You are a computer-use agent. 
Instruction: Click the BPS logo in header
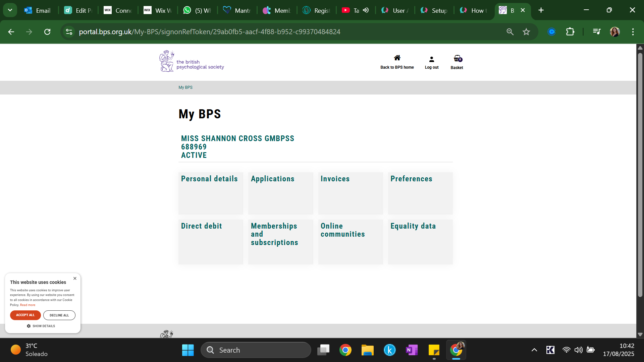[192, 61]
